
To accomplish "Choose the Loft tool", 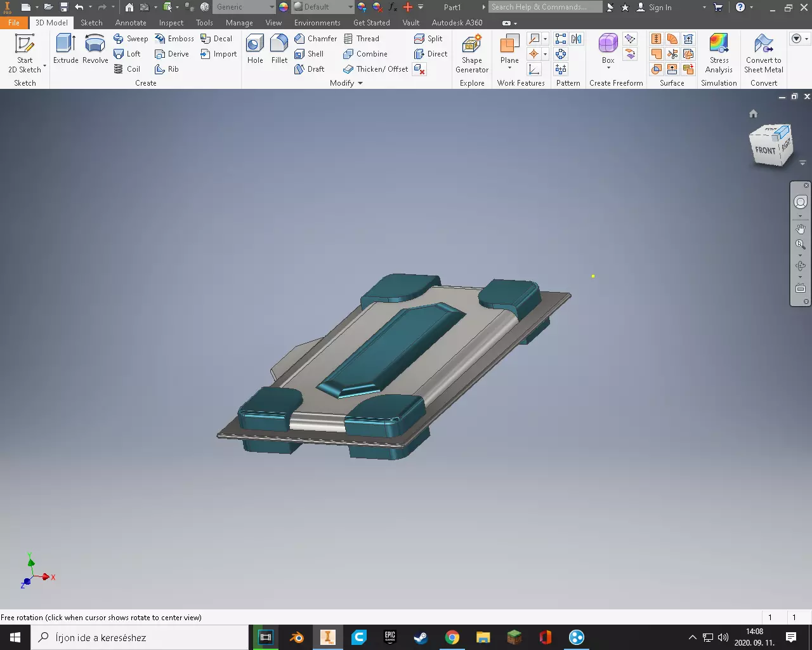I will (127, 54).
